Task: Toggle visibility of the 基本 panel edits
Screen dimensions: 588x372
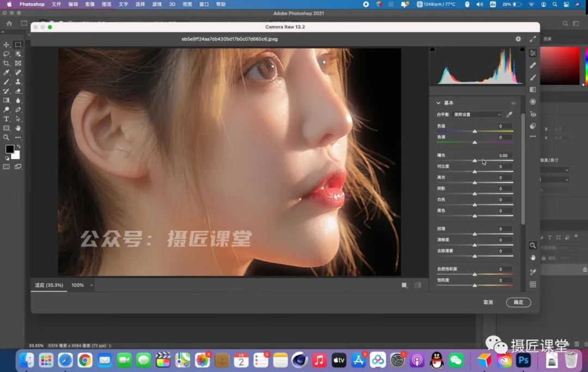Action: 513,103
